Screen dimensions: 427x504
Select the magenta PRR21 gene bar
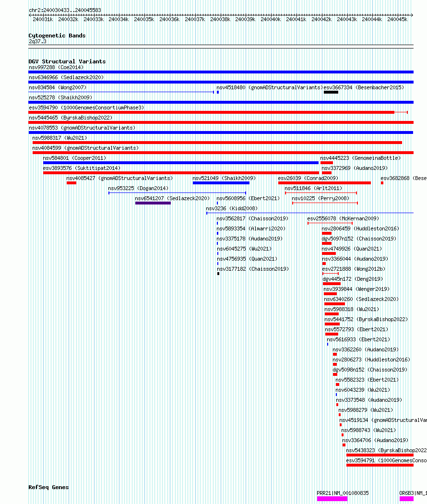click(332, 499)
